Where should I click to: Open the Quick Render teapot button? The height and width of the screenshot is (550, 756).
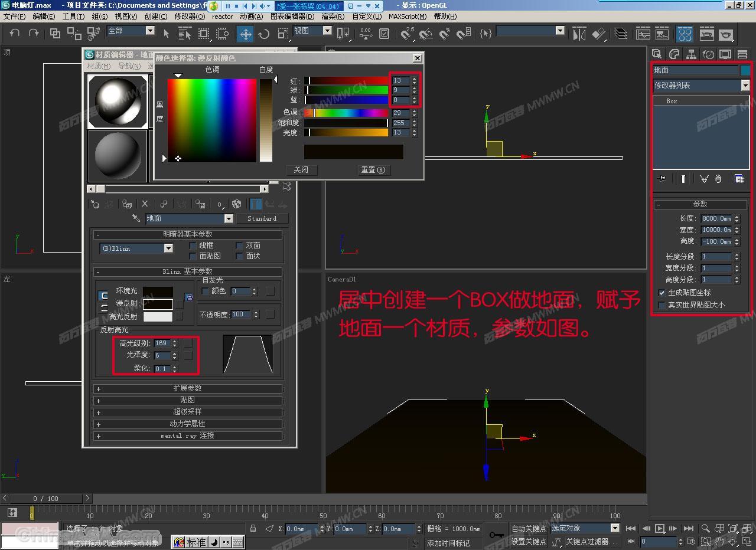coord(725,34)
